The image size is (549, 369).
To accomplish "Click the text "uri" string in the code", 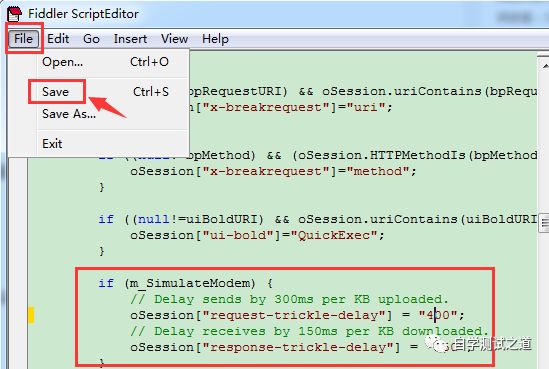I will coord(366,107).
